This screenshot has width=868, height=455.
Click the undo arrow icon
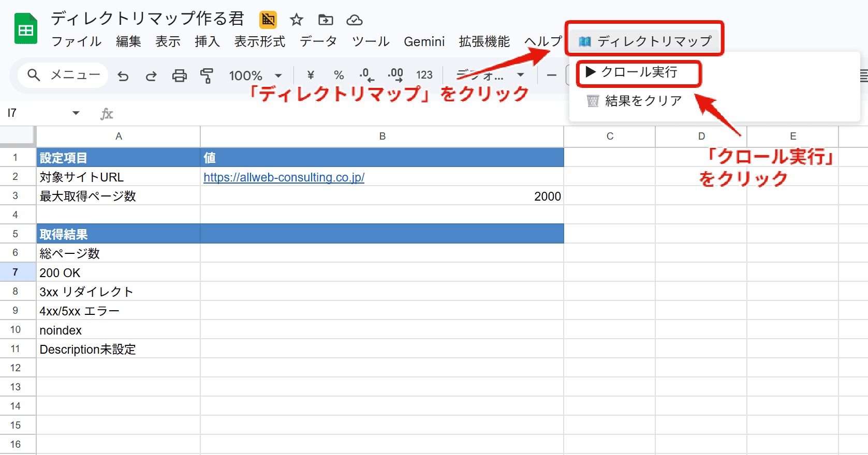123,76
